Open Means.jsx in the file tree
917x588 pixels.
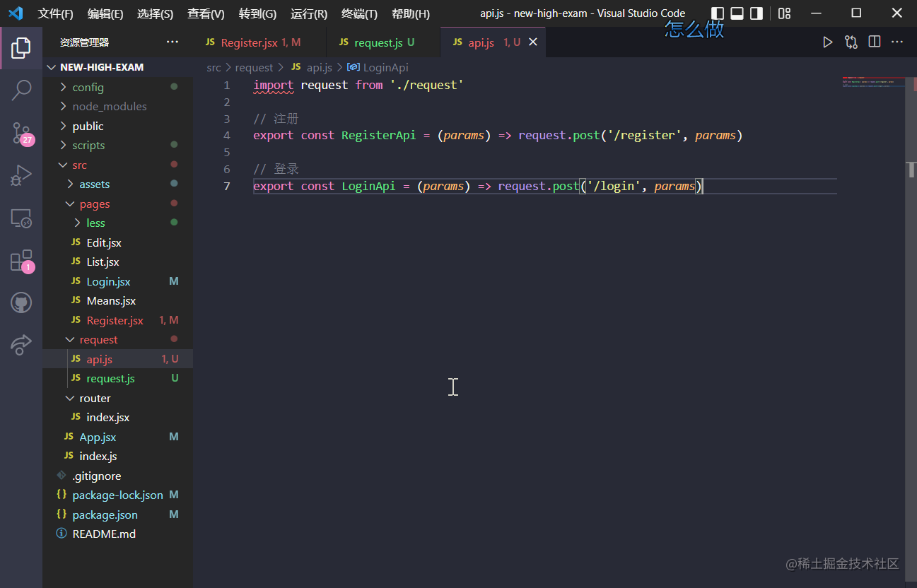(111, 301)
